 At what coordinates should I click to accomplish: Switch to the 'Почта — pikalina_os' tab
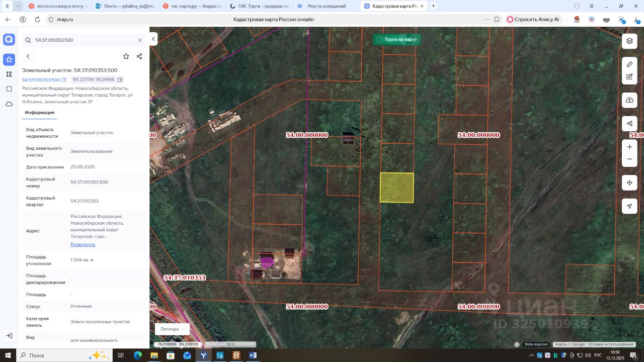click(125, 6)
